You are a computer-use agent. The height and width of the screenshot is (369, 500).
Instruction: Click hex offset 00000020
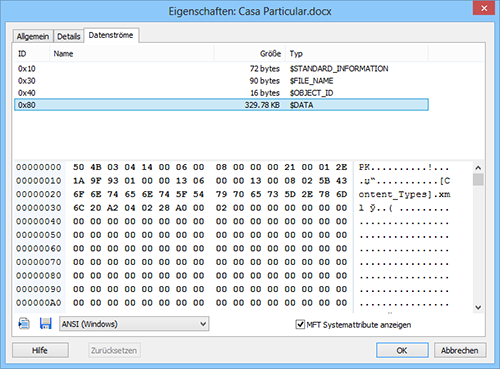point(39,194)
